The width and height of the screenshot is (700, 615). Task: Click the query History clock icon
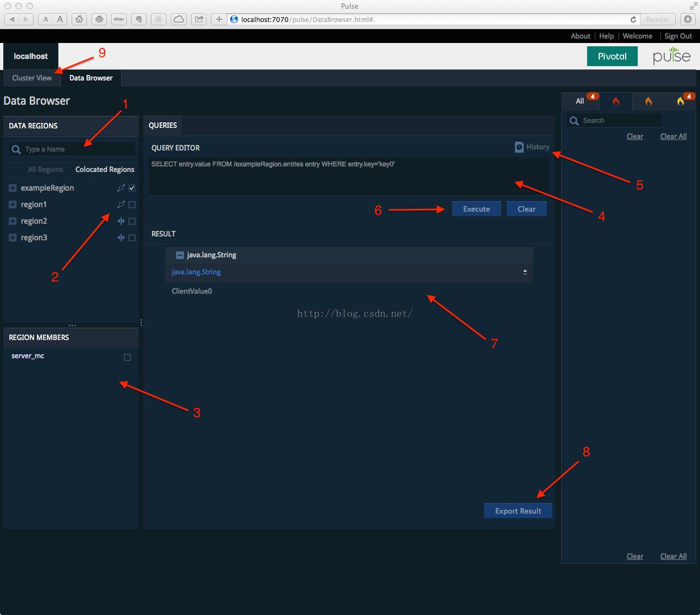(x=519, y=147)
